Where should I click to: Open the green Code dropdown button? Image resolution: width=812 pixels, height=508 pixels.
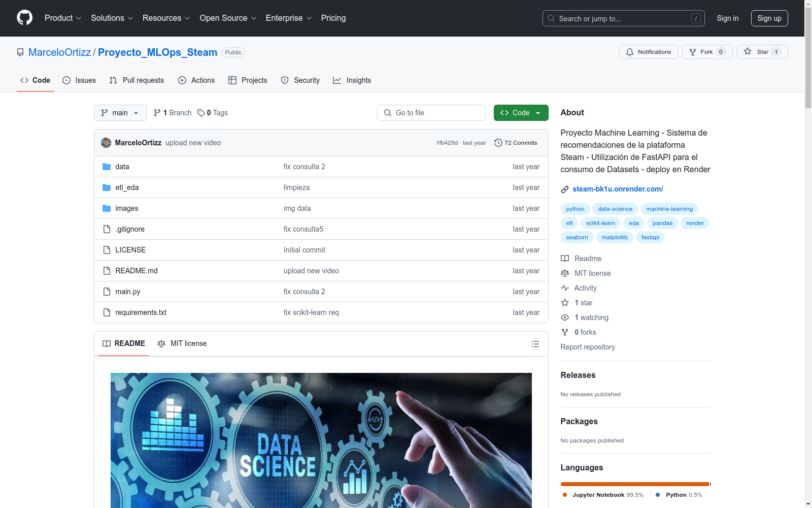521,113
